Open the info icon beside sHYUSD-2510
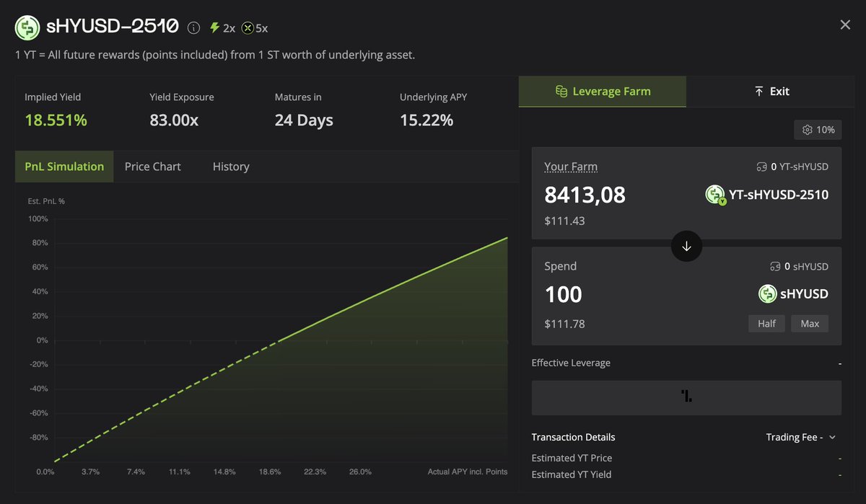The height and width of the screenshot is (504, 866). pyautogui.click(x=193, y=28)
